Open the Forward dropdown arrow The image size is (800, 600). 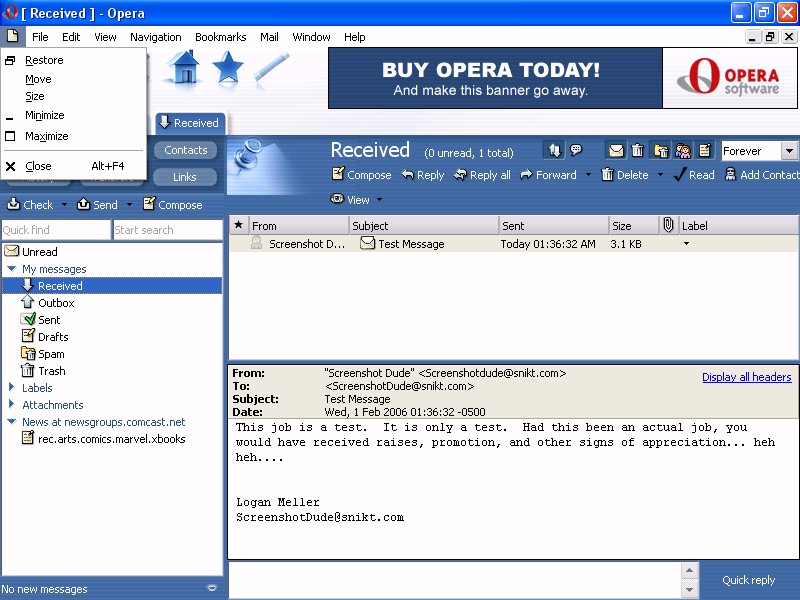[588, 174]
